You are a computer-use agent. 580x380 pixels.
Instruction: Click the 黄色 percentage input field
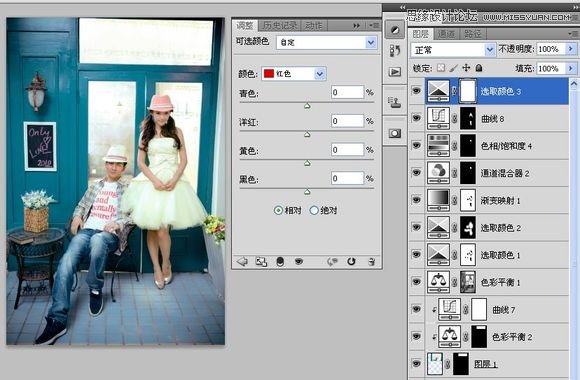(347, 150)
